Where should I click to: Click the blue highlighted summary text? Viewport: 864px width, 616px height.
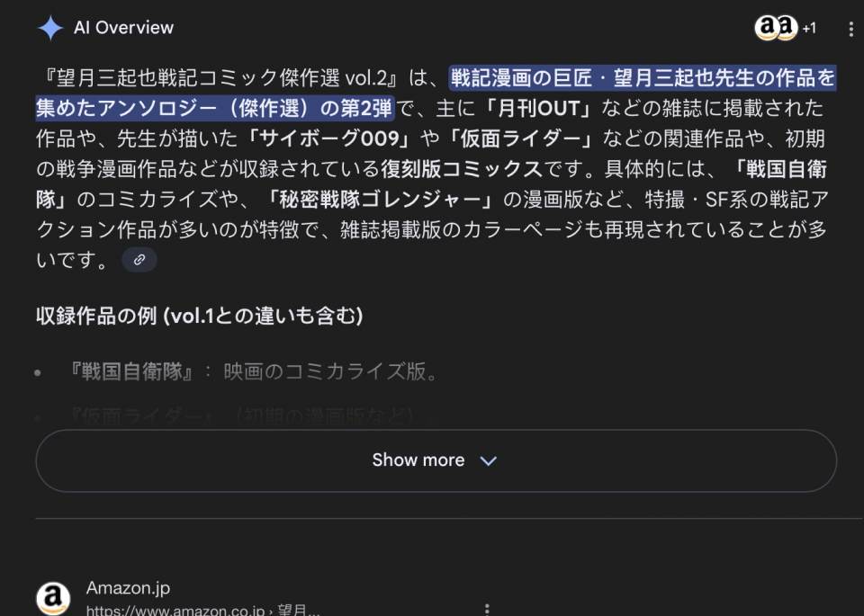click(643, 79)
